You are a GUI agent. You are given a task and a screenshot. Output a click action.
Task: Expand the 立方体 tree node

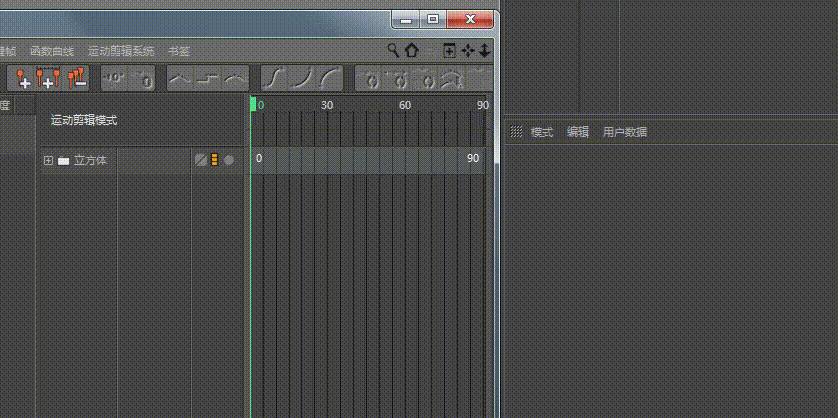(48, 160)
